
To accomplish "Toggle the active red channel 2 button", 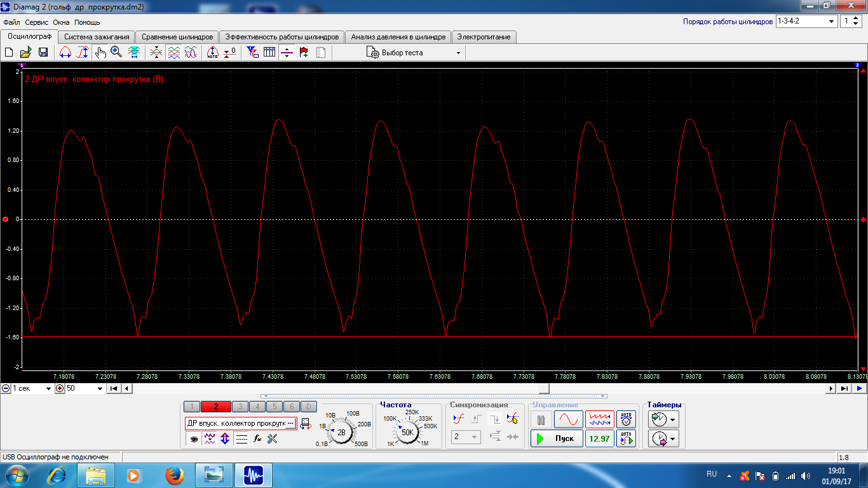I will [215, 407].
